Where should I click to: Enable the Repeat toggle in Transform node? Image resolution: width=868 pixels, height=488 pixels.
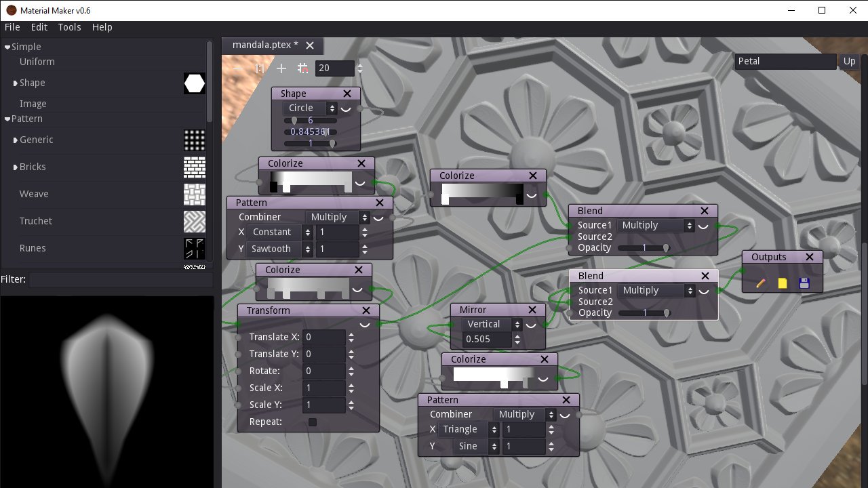[x=312, y=422]
